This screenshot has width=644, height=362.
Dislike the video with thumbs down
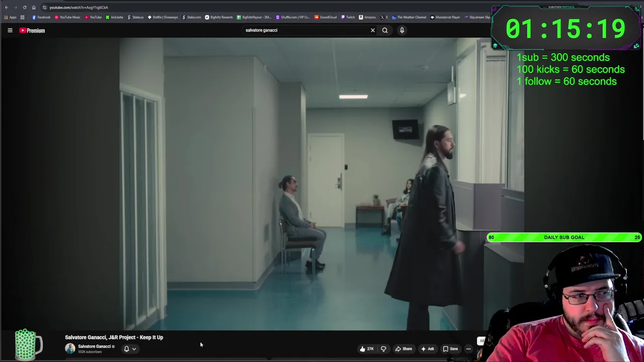383,349
